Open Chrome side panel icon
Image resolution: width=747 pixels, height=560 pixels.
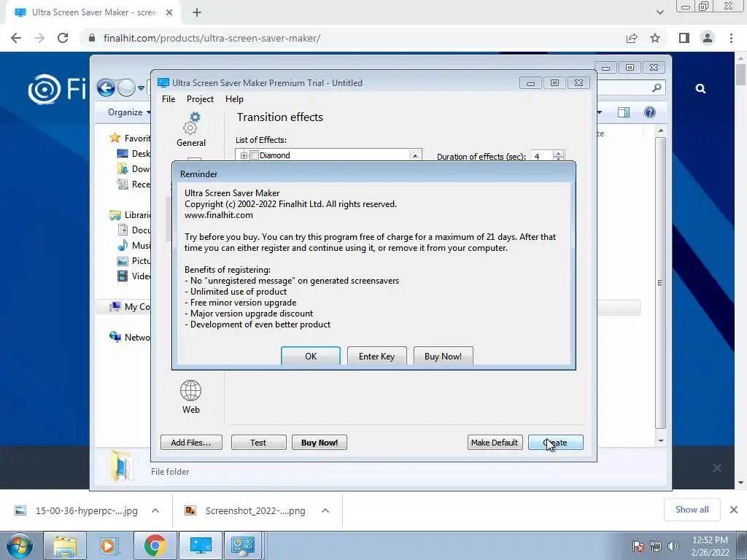[684, 38]
